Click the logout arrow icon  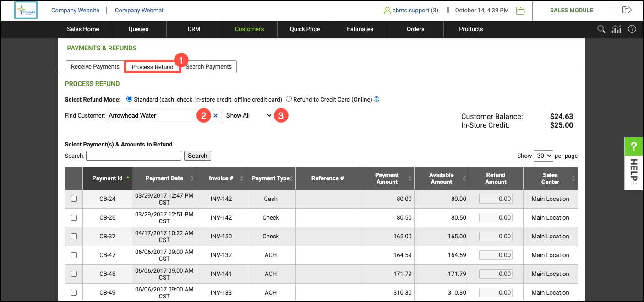(x=627, y=10)
